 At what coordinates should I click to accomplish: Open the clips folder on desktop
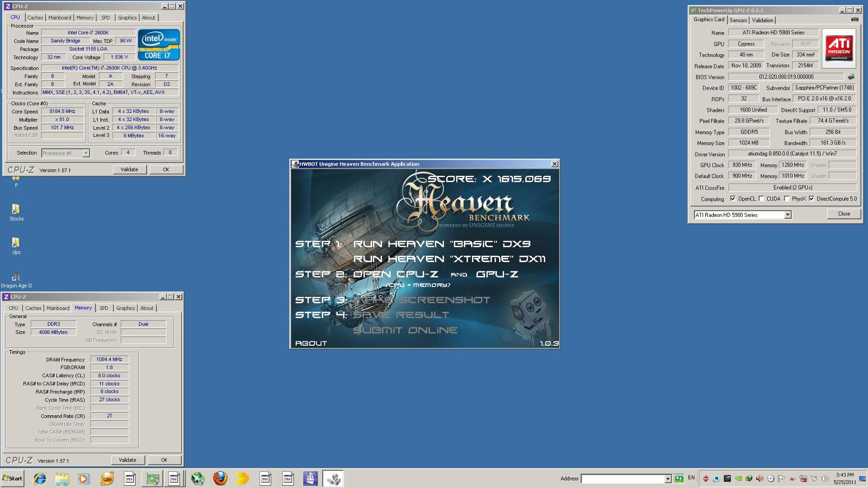[x=16, y=245]
